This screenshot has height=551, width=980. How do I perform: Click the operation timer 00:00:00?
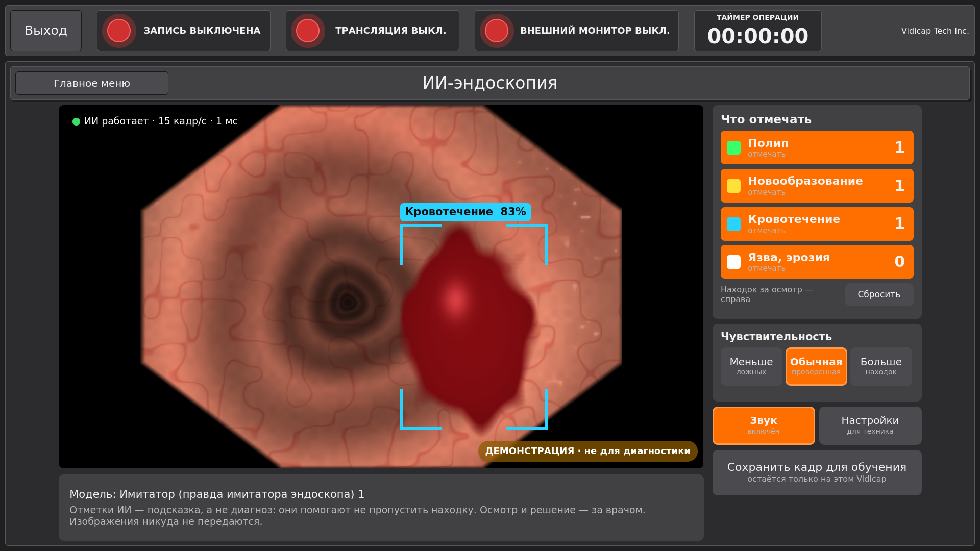(757, 36)
